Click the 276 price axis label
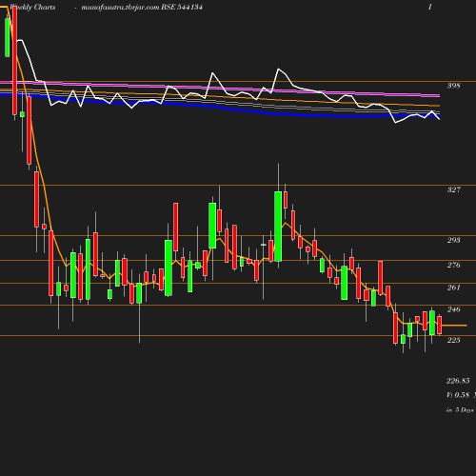This screenshot has width=476, height=476. [x=453, y=265]
